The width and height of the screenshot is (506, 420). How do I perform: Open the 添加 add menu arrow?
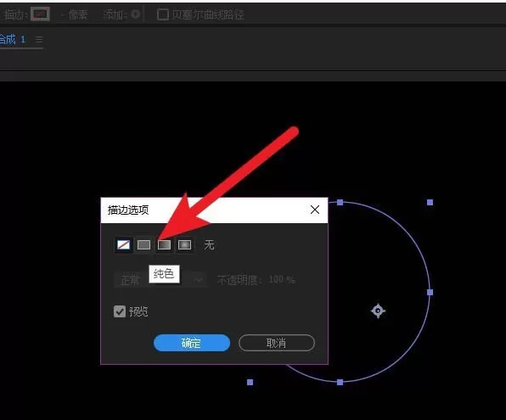coord(136,14)
